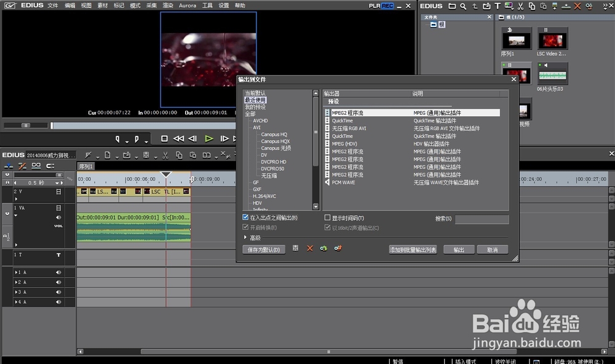The image size is (615, 364).
Task: Open timeline scale dropdown next to 0.5 秒
Action: [x=57, y=183]
